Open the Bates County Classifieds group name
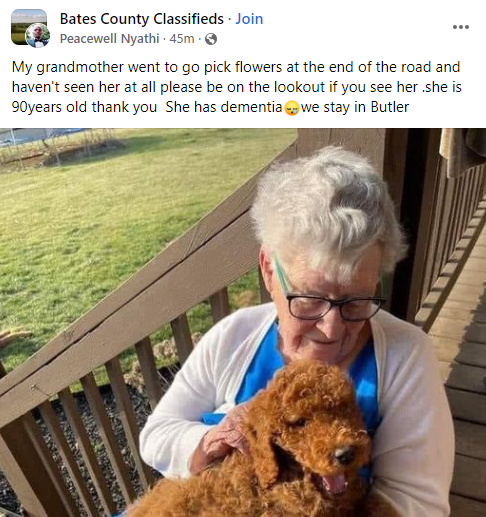 (x=142, y=19)
